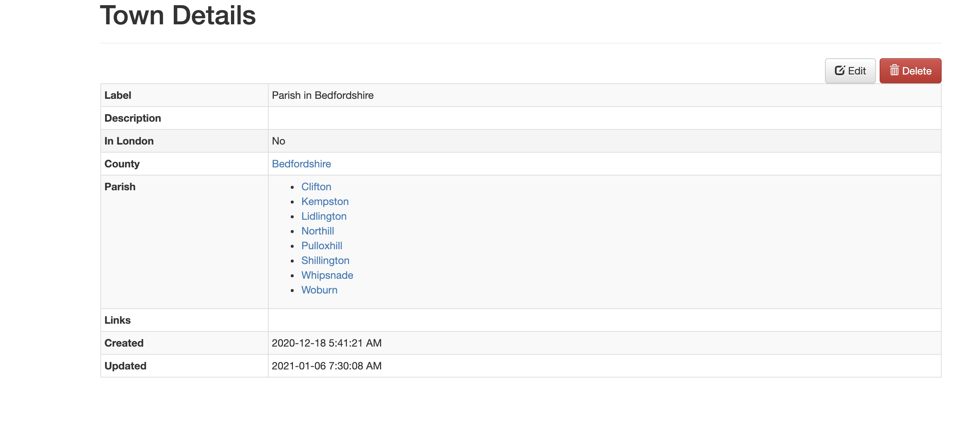Click the Whipsnade parish link
The width and height of the screenshot is (980, 424).
tap(327, 275)
